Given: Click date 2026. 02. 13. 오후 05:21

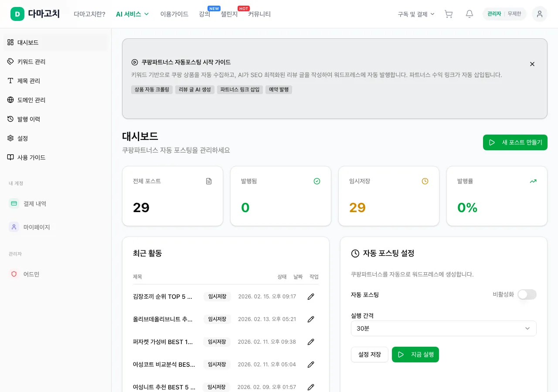Looking at the screenshot, I should coord(267,319).
